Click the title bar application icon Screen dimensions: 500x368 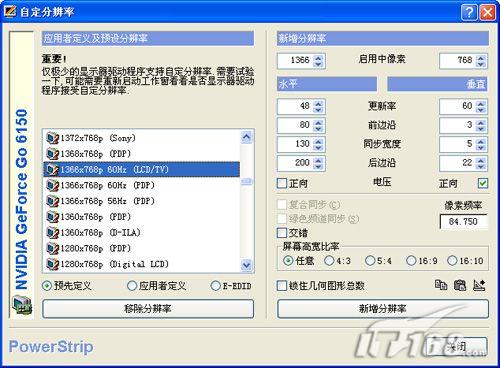pos(10,12)
